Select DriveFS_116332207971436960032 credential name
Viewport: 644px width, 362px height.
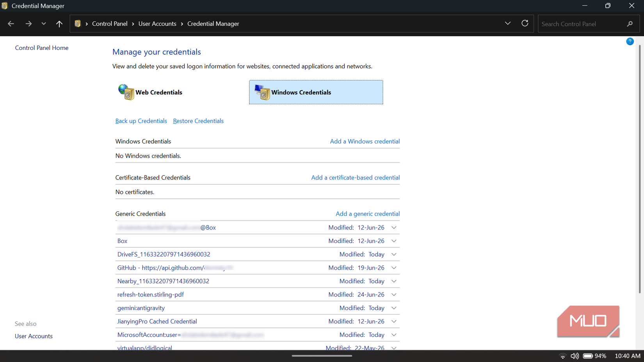tap(164, 254)
